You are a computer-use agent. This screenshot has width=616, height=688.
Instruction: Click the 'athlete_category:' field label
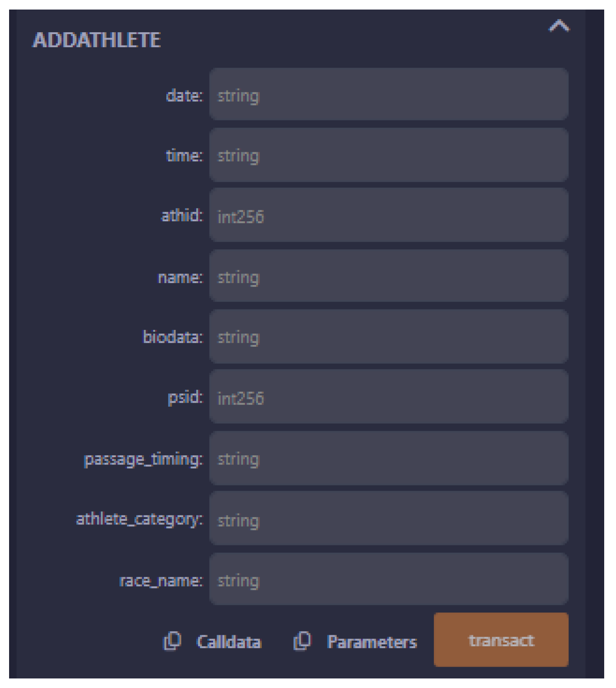139,519
